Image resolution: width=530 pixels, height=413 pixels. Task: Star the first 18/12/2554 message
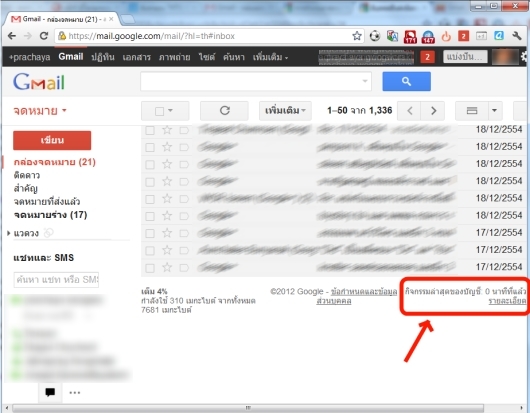[167, 130]
